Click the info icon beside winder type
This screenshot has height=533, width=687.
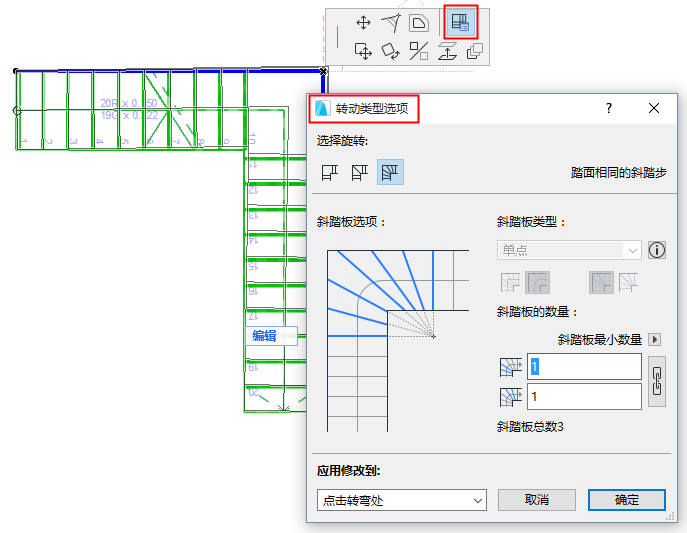pos(656,250)
